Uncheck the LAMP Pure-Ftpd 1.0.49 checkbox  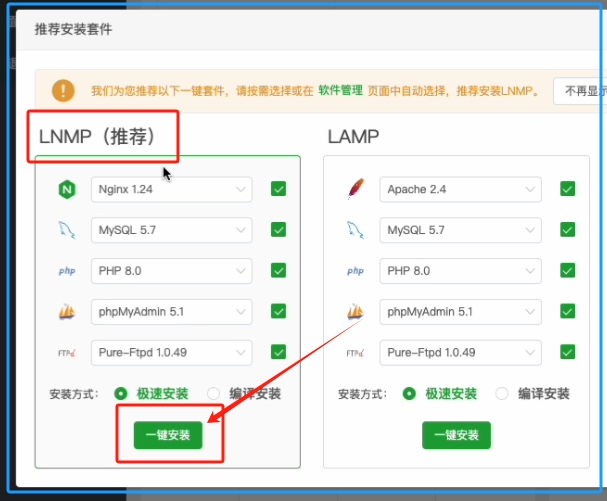point(568,352)
